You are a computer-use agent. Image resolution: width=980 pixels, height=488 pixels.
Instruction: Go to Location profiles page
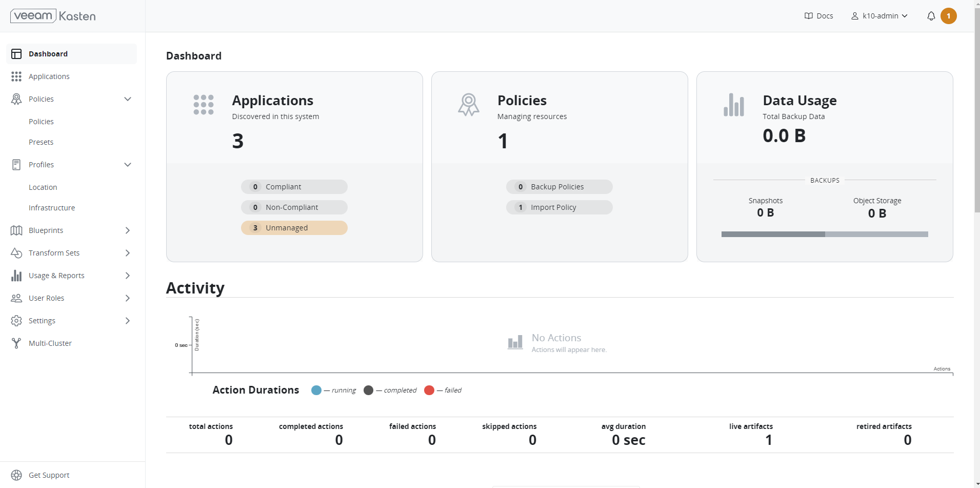[x=43, y=187]
